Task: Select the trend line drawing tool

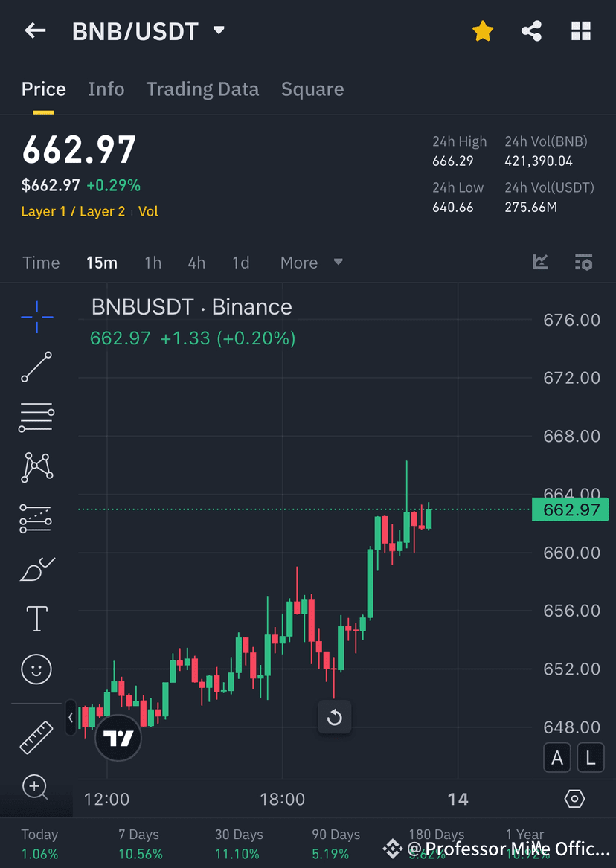Action: click(36, 367)
